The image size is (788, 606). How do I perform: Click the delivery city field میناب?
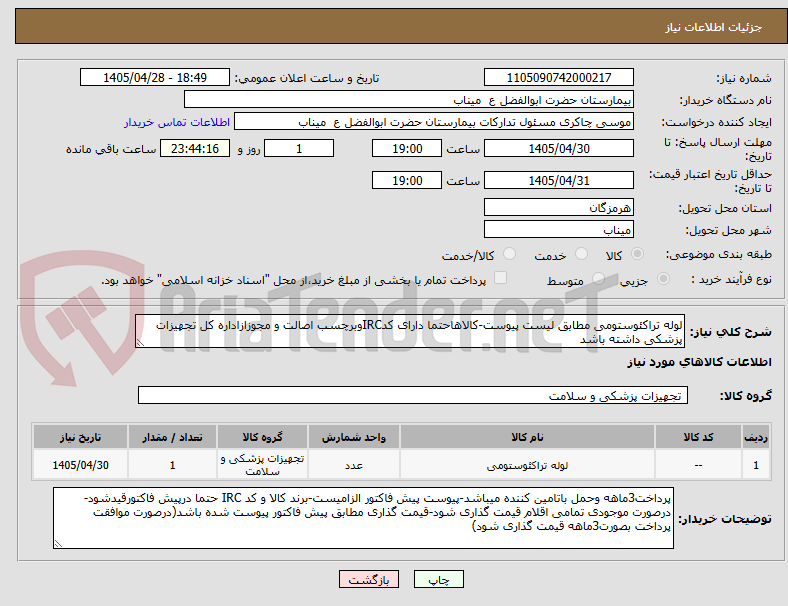point(559,229)
